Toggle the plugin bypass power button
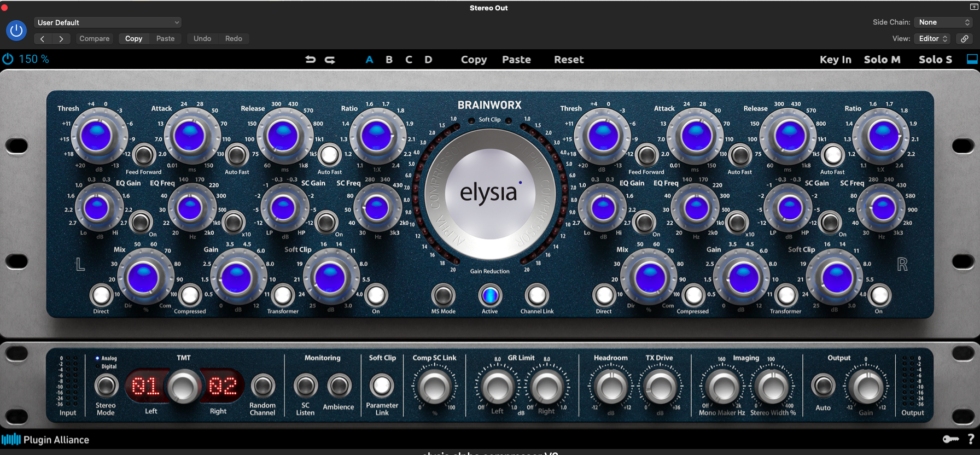The height and width of the screenshot is (455, 980). click(16, 31)
